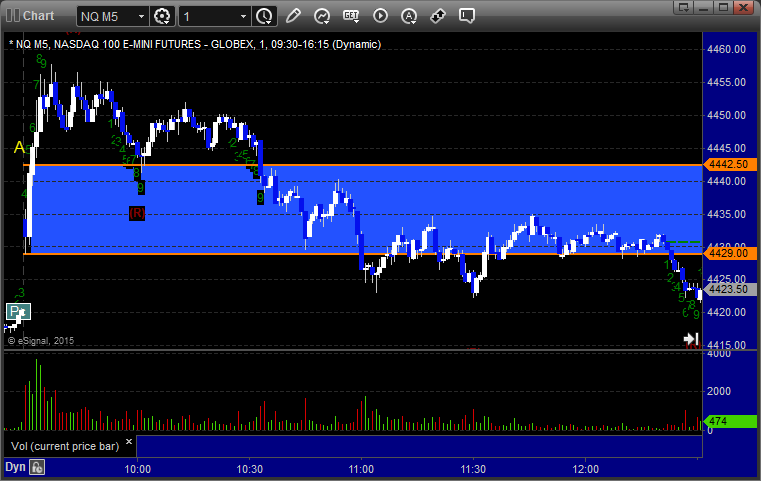The height and width of the screenshot is (481, 761).
Task: Click the trade arrows icon
Action: click(x=438, y=16)
